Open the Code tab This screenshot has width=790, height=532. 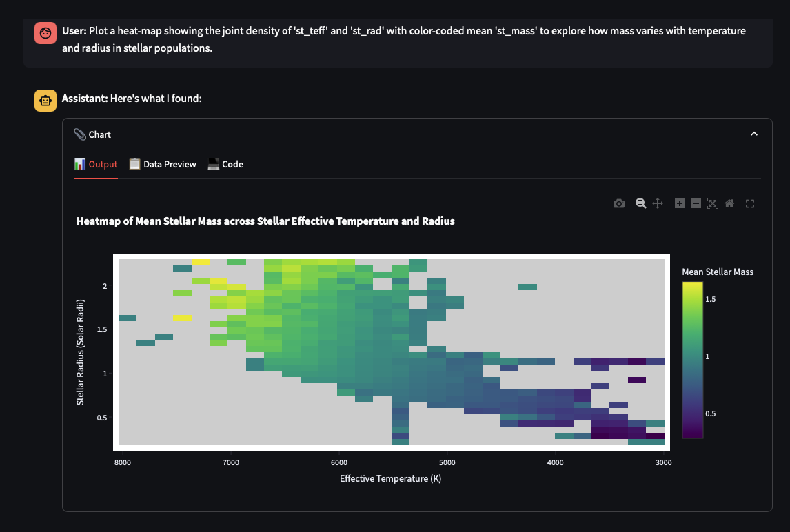click(x=225, y=164)
